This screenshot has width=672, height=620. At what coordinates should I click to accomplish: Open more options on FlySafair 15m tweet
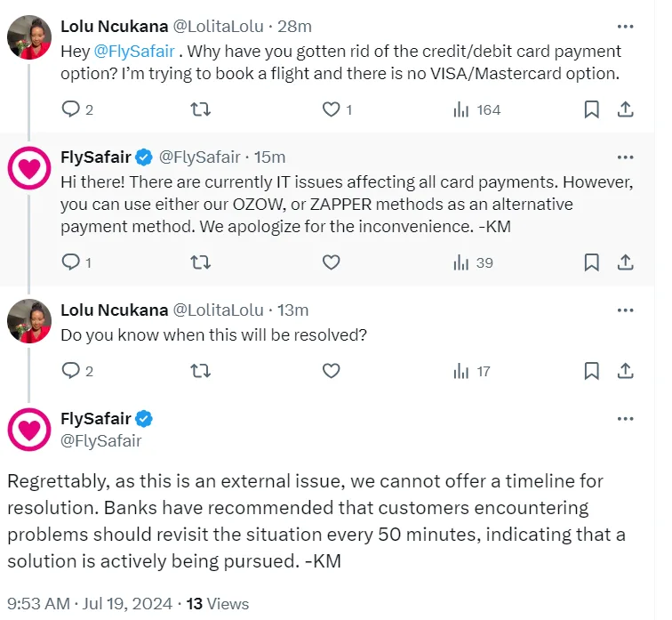click(x=625, y=157)
